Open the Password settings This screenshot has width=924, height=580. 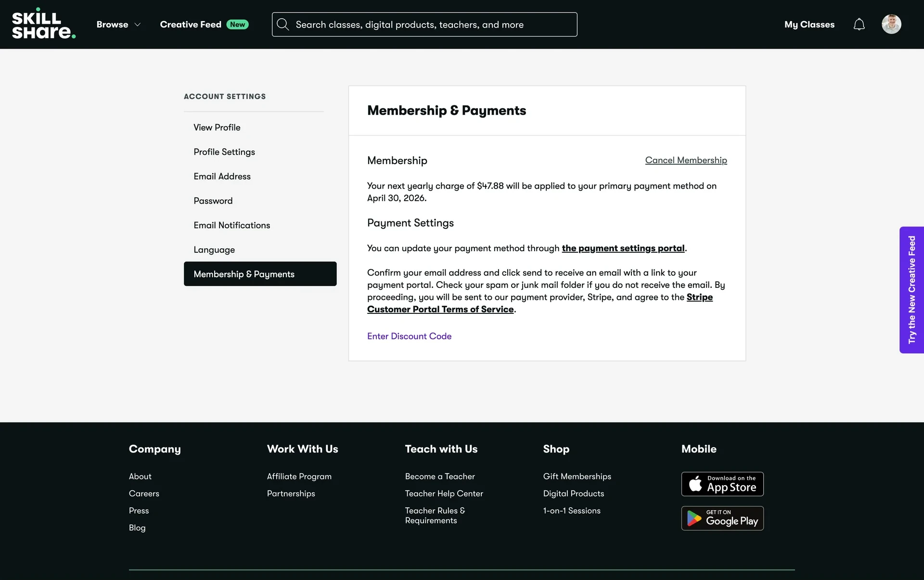[x=213, y=201]
